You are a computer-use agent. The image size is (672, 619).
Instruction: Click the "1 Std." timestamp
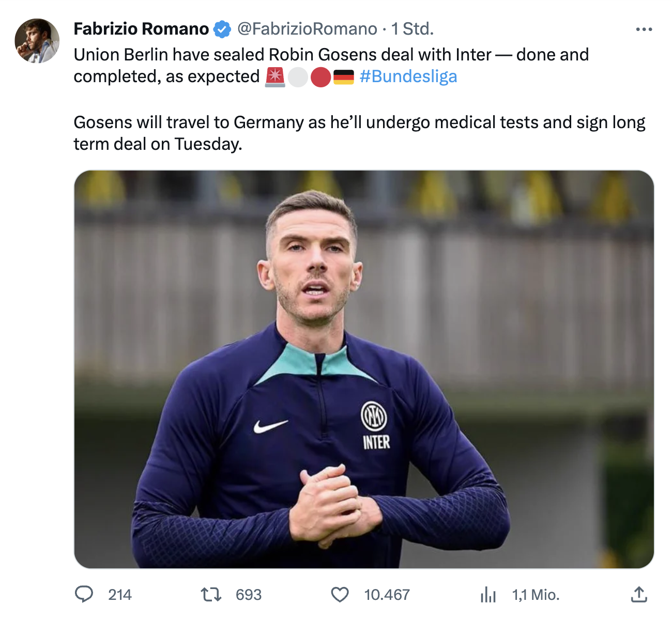tap(412, 29)
